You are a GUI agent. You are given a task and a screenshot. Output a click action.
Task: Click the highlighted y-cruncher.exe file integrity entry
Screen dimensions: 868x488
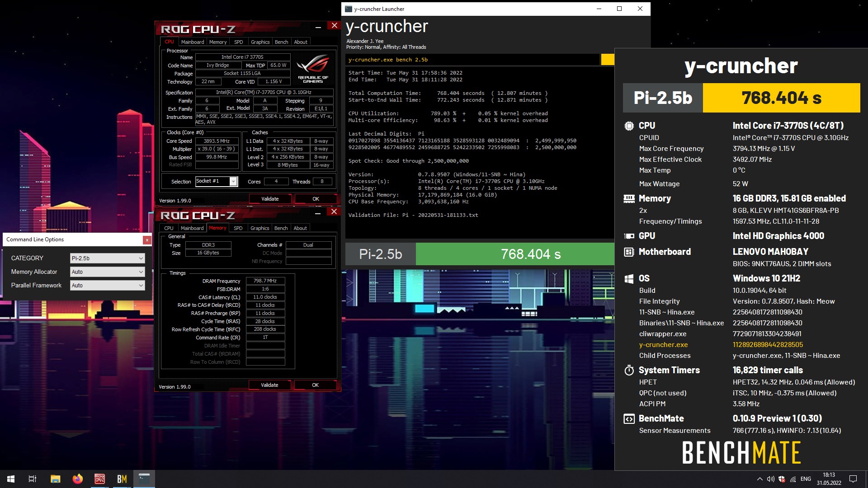[664, 345]
